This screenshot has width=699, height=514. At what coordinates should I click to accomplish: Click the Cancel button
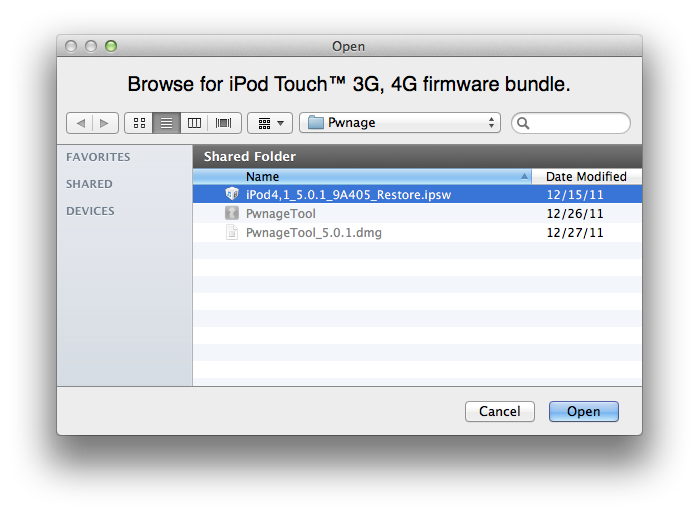500,411
